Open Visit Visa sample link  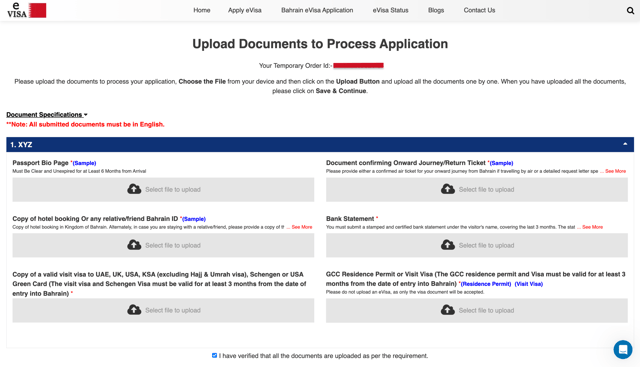529,284
